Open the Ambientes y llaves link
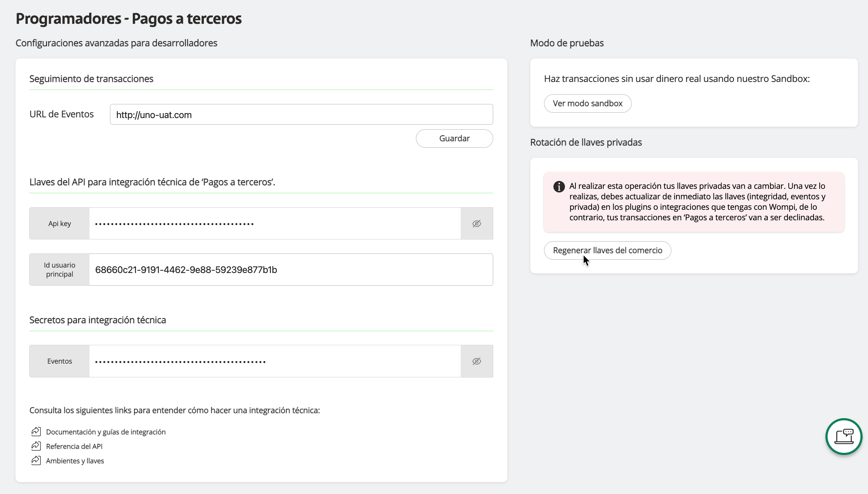Image resolution: width=868 pixels, height=494 pixels. (x=74, y=460)
